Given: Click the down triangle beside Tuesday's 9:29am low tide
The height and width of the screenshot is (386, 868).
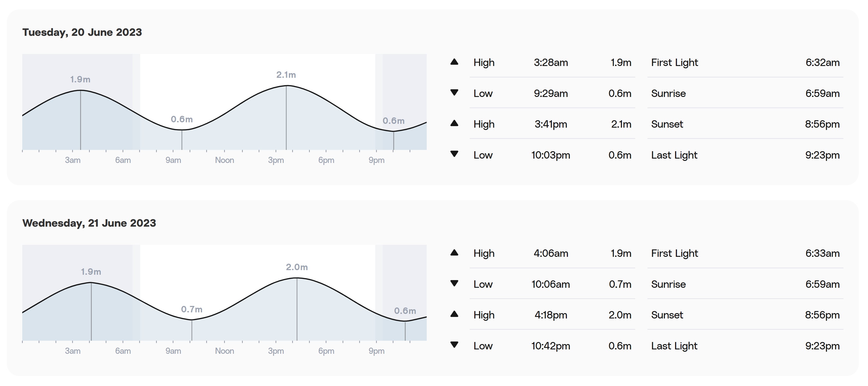Looking at the screenshot, I should coord(454,92).
